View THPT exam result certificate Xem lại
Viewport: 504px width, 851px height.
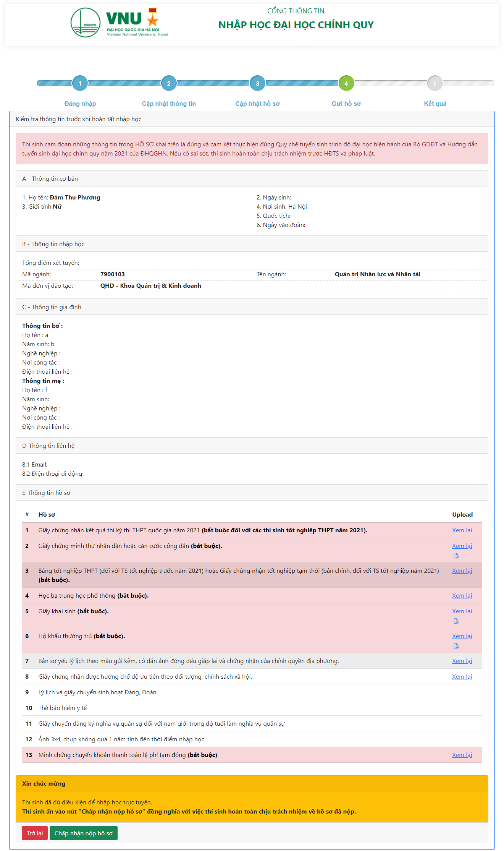(x=462, y=530)
